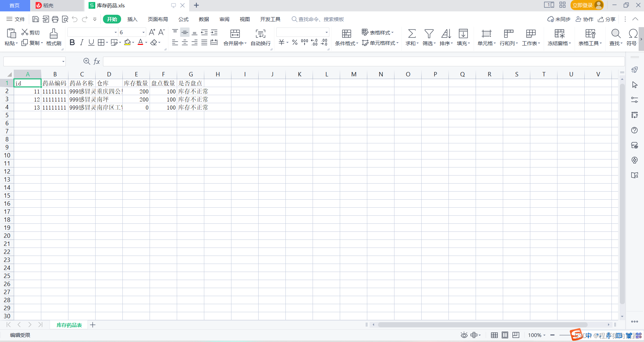644x342 pixels.
Task: Switch to page layout view icon
Action: point(505,335)
